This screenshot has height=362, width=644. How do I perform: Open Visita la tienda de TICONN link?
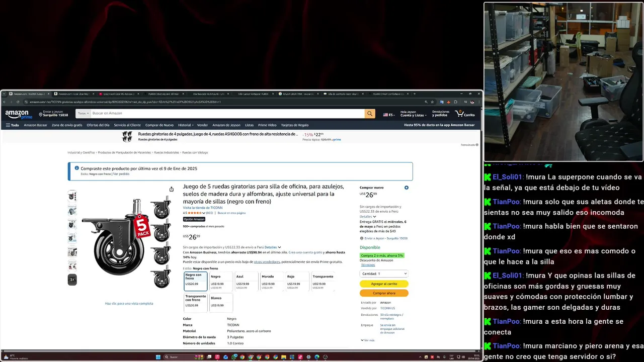point(203,208)
